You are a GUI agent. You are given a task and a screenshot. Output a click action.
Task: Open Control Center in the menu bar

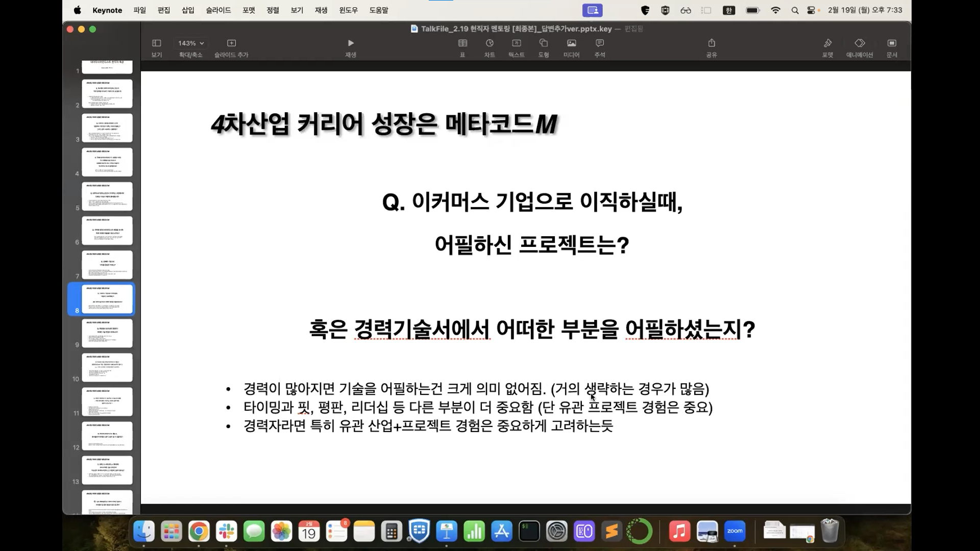coord(811,10)
